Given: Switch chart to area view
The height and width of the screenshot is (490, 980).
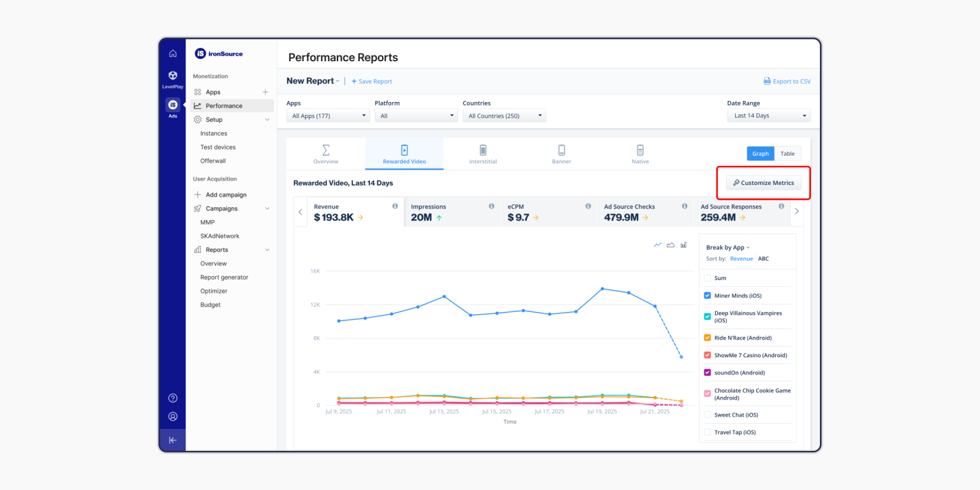Looking at the screenshot, I should coord(670,244).
